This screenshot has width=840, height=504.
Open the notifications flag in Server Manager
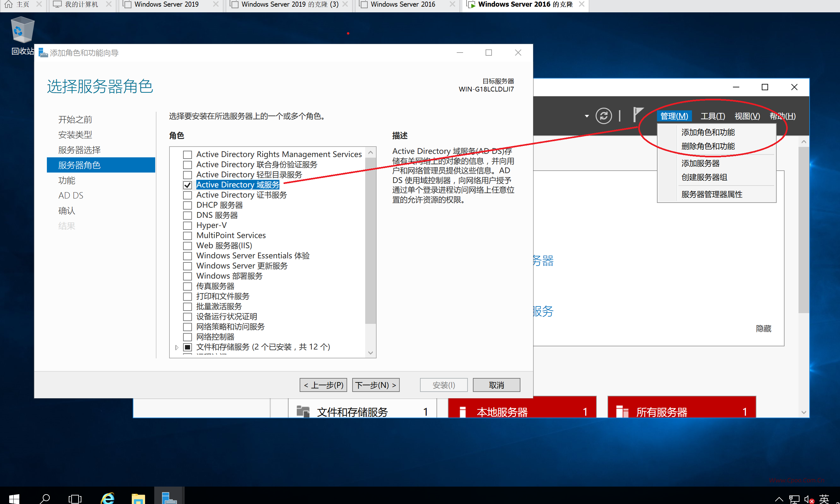pos(638,115)
